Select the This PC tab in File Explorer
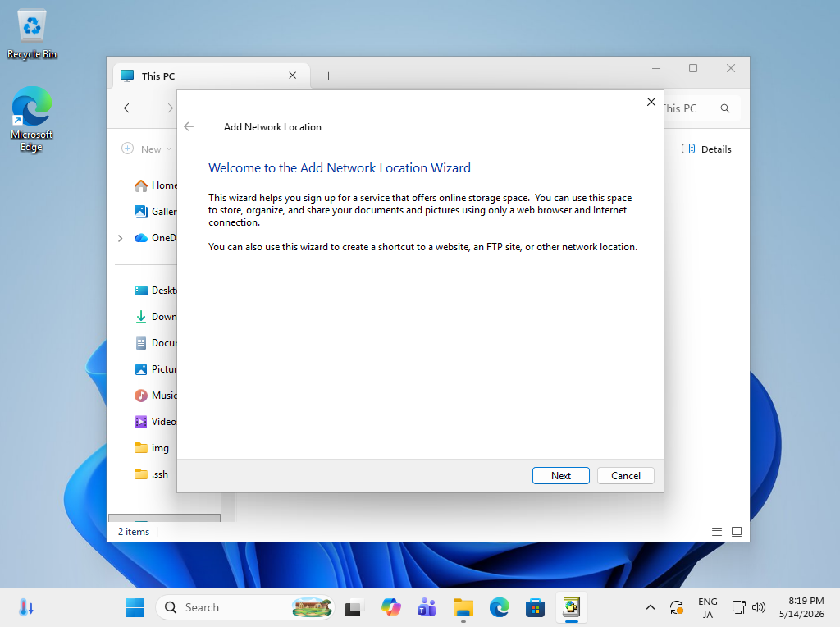 click(209, 76)
